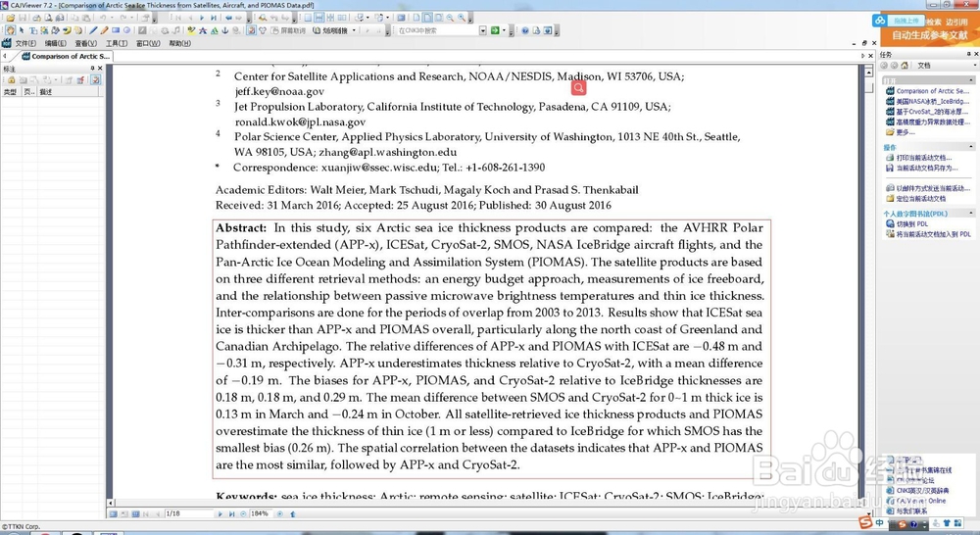This screenshot has height=535, width=980.
Task: Select the arrow pointer tool
Action: tap(22, 30)
